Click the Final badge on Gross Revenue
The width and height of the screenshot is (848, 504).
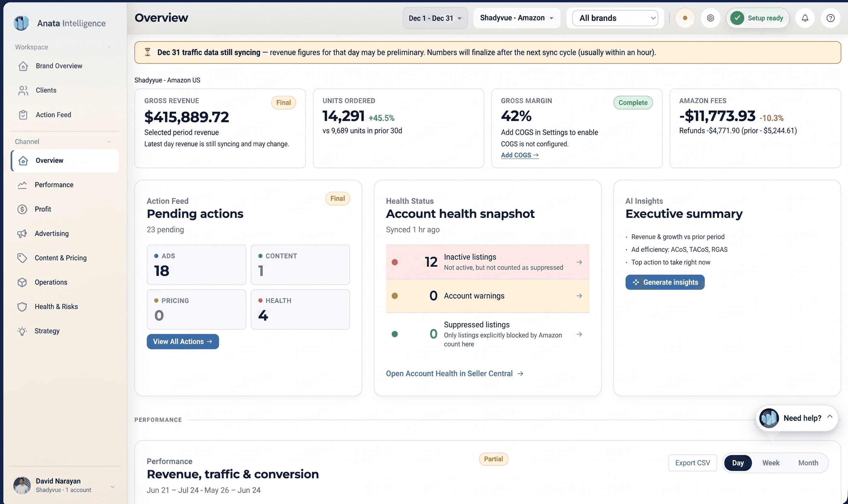click(x=283, y=103)
